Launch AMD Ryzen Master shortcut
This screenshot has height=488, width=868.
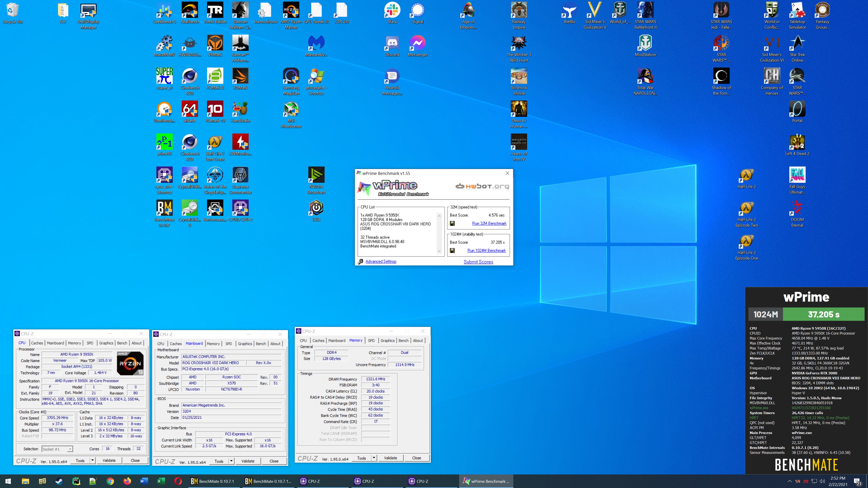click(x=291, y=16)
